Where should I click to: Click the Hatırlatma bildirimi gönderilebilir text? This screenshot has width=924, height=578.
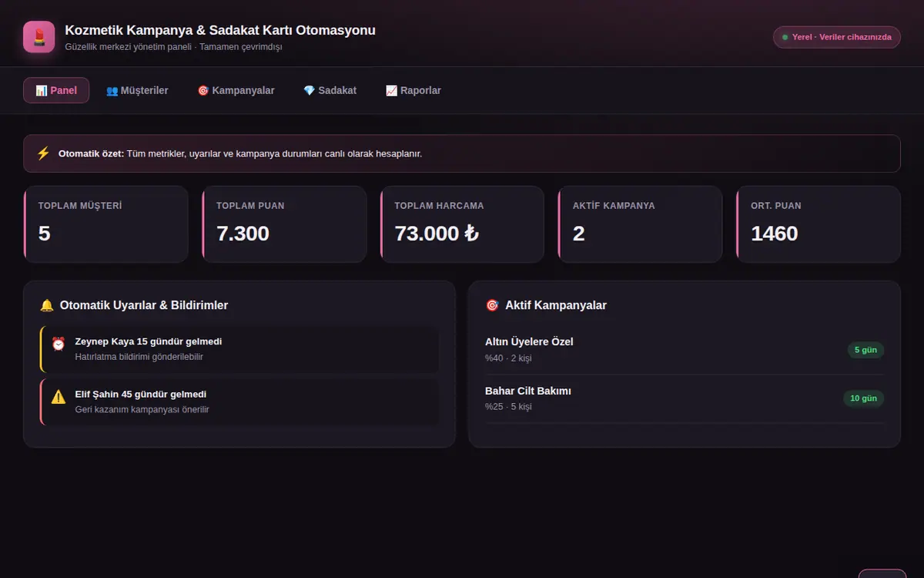[x=139, y=357]
